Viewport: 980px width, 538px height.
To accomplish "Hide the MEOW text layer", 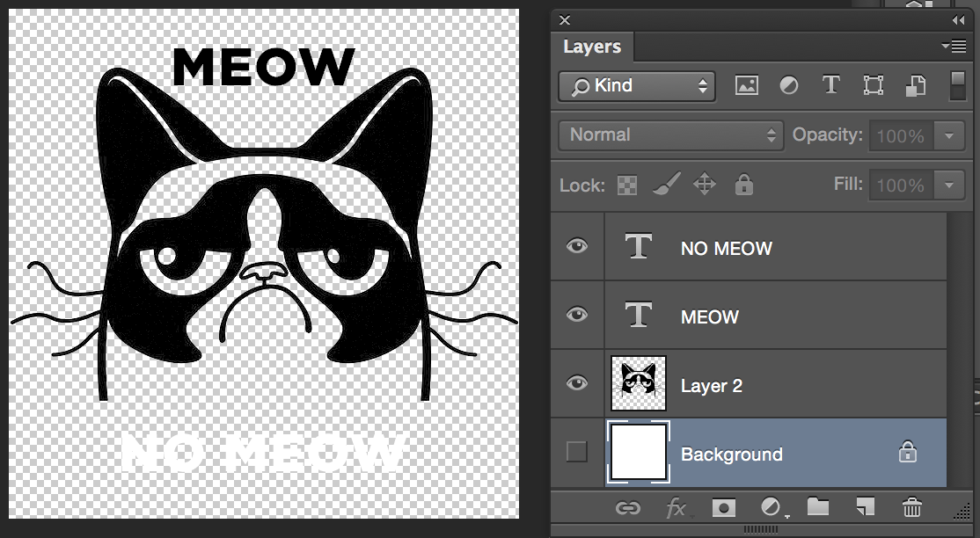I will [577, 315].
